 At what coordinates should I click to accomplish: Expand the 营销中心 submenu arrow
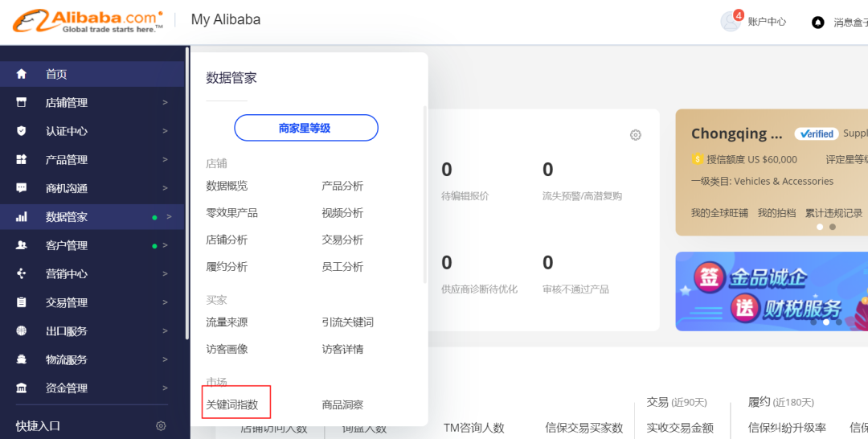pyautogui.click(x=165, y=274)
